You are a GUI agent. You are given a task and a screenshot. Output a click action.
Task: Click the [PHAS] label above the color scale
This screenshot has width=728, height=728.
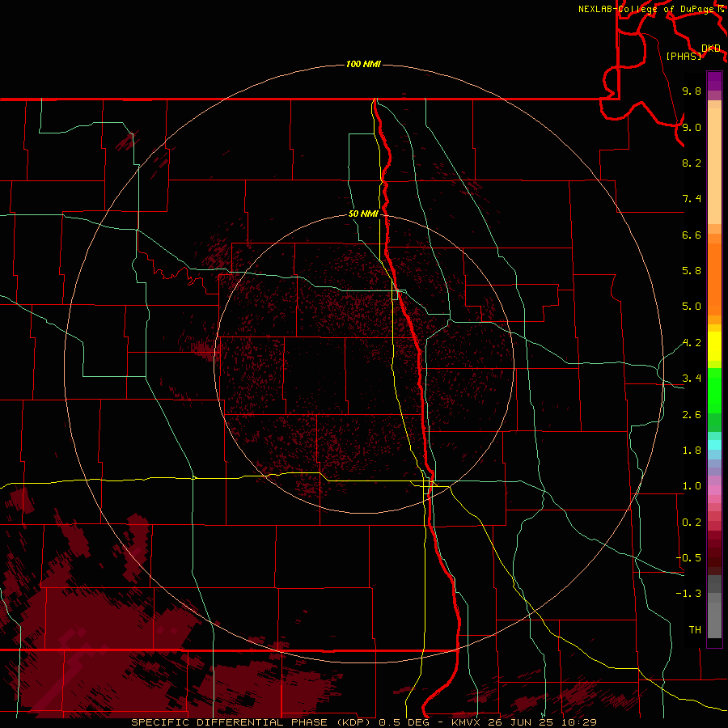click(x=684, y=56)
